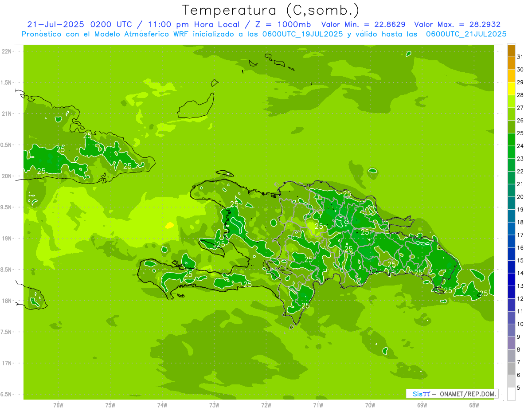Pick the dark blue legend band between 12 and 13
The height and width of the screenshot is (411, 532).
(x=511, y=292)
